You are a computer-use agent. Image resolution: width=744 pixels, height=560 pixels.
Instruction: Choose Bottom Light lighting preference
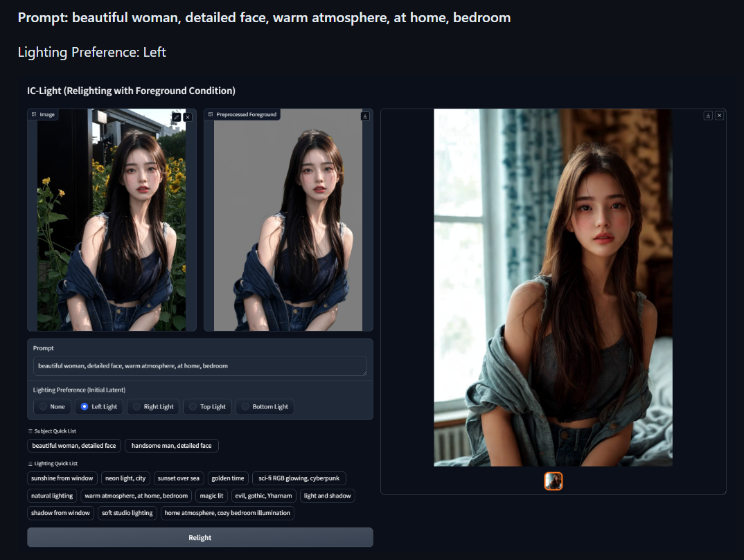265,407
